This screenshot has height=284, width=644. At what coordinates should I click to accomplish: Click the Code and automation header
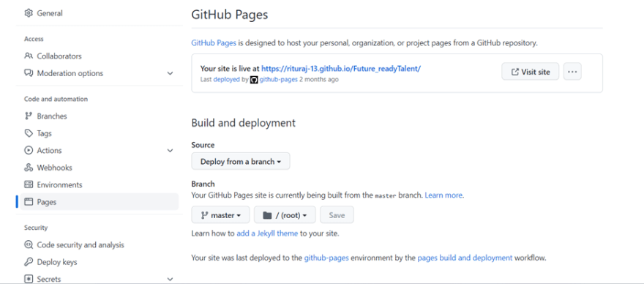click(56, 99)
